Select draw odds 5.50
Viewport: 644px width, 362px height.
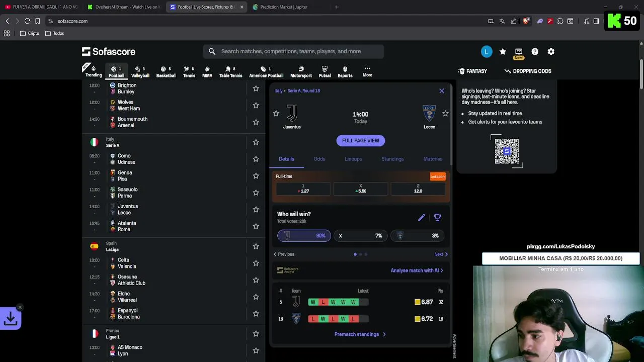coord(361,189)
